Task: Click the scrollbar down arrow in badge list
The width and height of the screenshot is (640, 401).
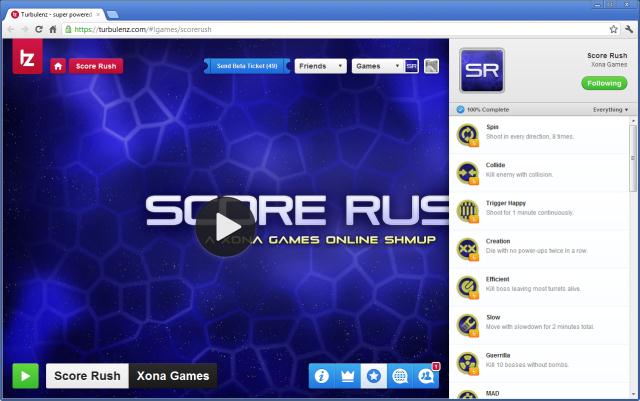Action: (x=633, y=394)
